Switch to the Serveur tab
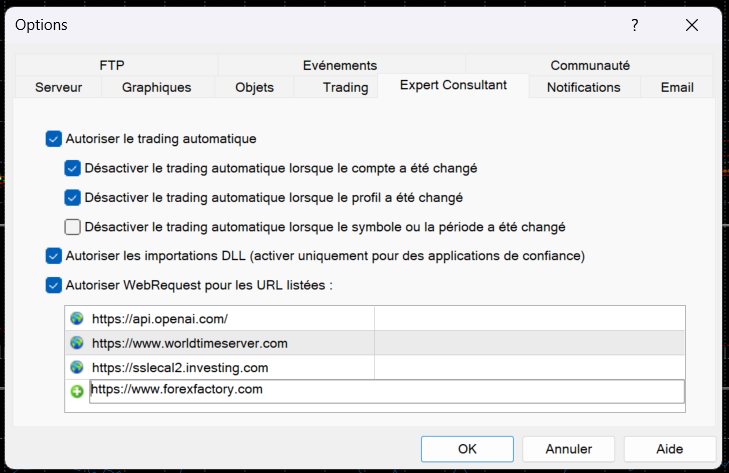 click(x=59, y=87)
